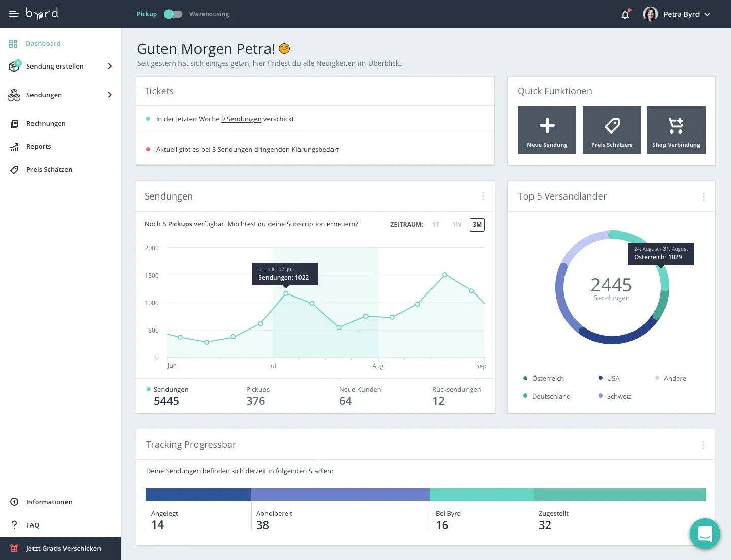Click the Neue Sendung plus tile
This screenshot has height=560, width=731.
click(x=547, y=130)
